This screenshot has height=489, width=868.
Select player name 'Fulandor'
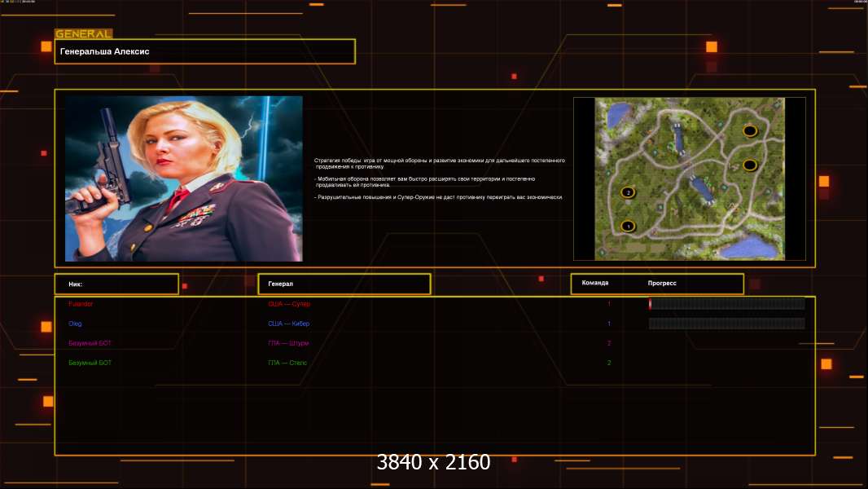click(x=81, y=304)
